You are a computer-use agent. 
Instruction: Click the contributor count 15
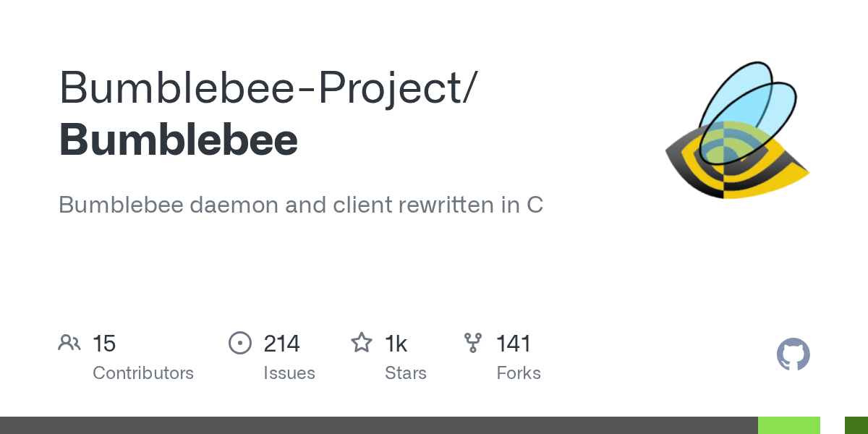(104, 344)
